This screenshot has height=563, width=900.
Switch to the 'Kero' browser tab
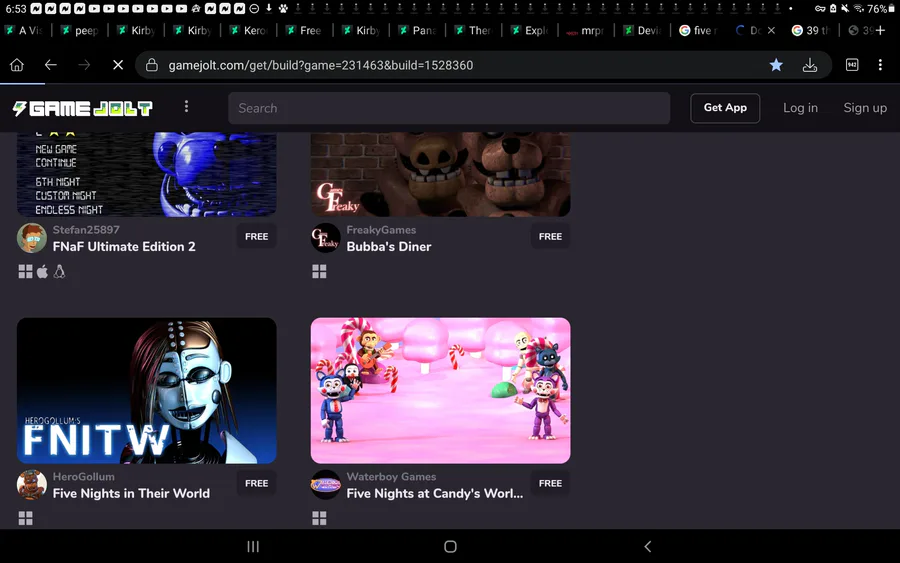pos(249,30)
